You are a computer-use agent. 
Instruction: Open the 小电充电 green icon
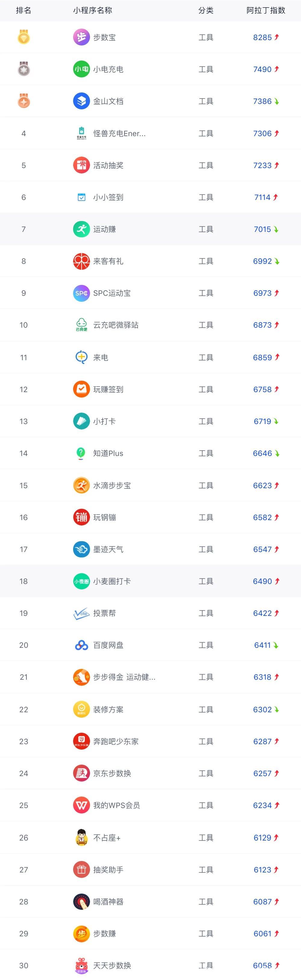point(81,69)
